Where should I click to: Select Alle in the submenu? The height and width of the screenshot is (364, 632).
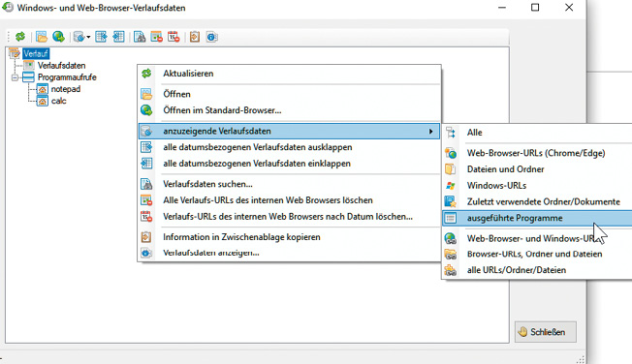(x=537, y=133)
